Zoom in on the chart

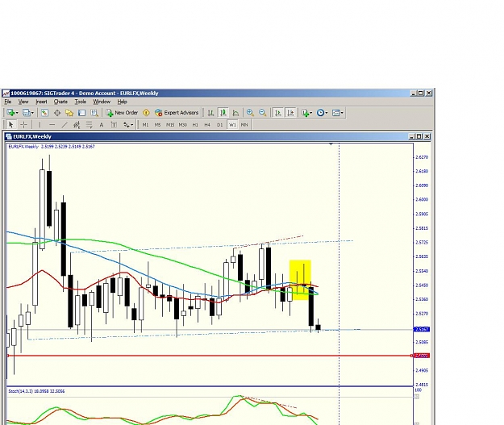point(250,113)
